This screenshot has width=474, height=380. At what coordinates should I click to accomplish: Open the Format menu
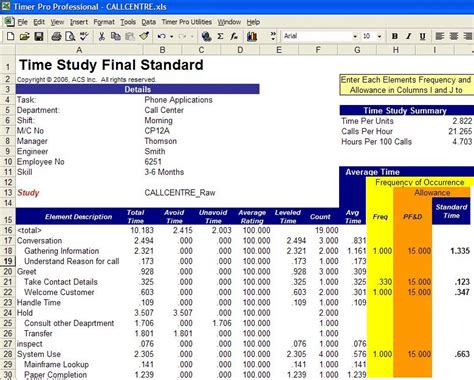(x=104, y=22)
